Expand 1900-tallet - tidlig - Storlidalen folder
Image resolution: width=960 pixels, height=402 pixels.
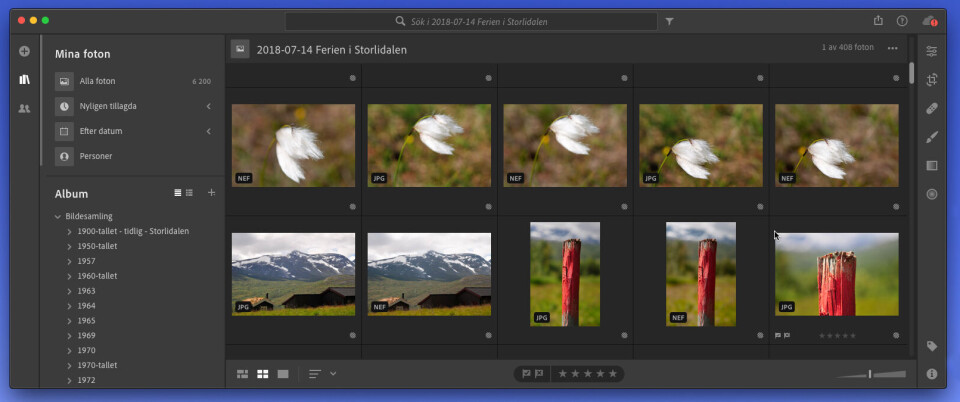coord(70,232)
